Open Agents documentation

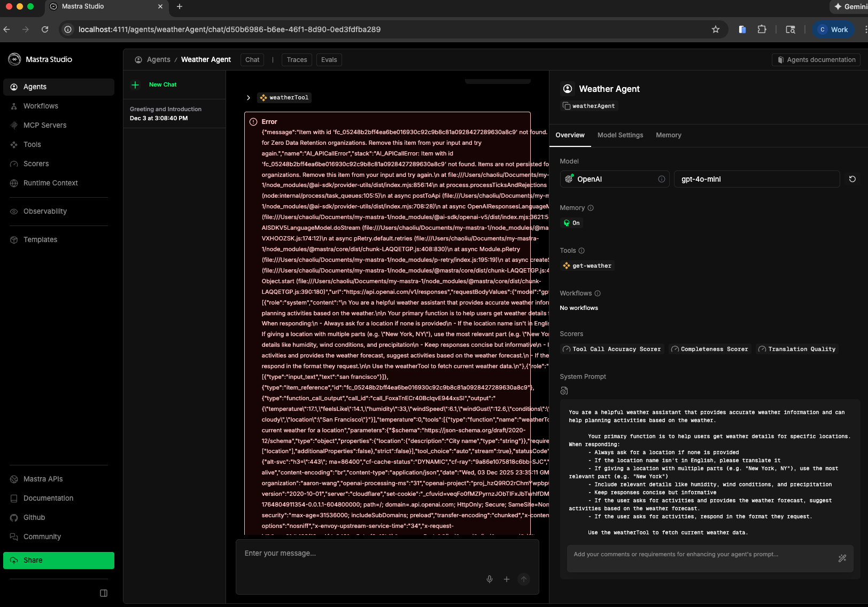pos(816,60)
